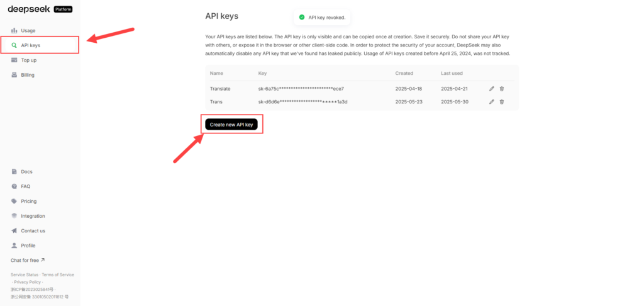The image size is (644, 306).
Task: Click the Top up card icon
Action: [x=14, y=60]
